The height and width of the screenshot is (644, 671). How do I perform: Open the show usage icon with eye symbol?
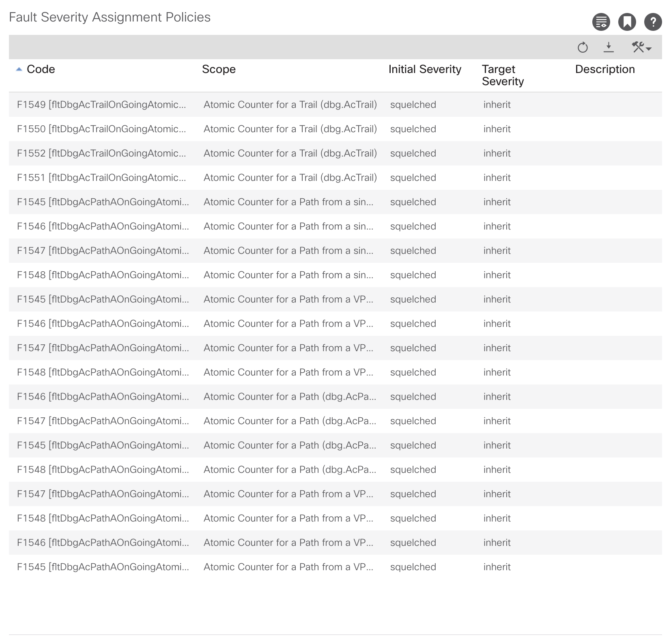tap(600, 22)
